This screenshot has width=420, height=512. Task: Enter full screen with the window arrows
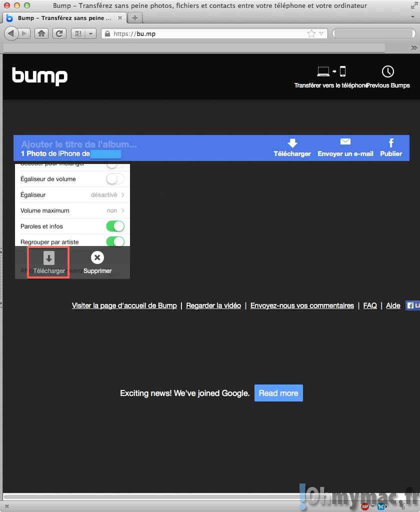coord(414,5)
